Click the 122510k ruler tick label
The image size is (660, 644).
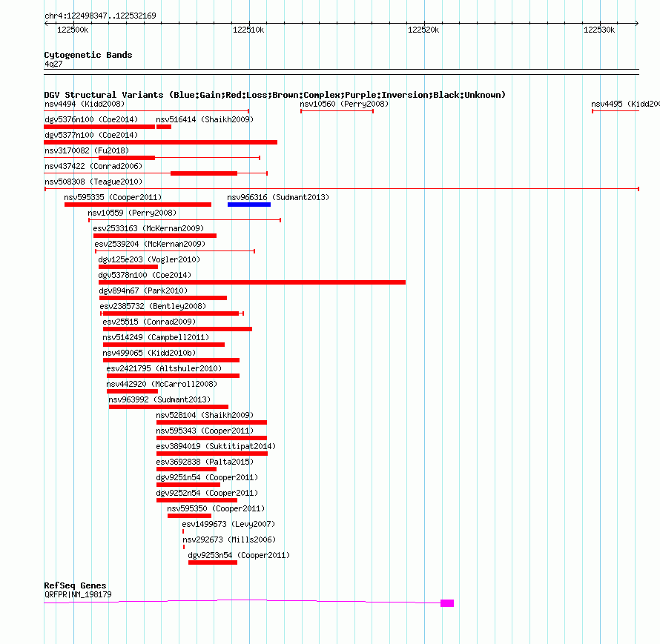coord(248,30)
